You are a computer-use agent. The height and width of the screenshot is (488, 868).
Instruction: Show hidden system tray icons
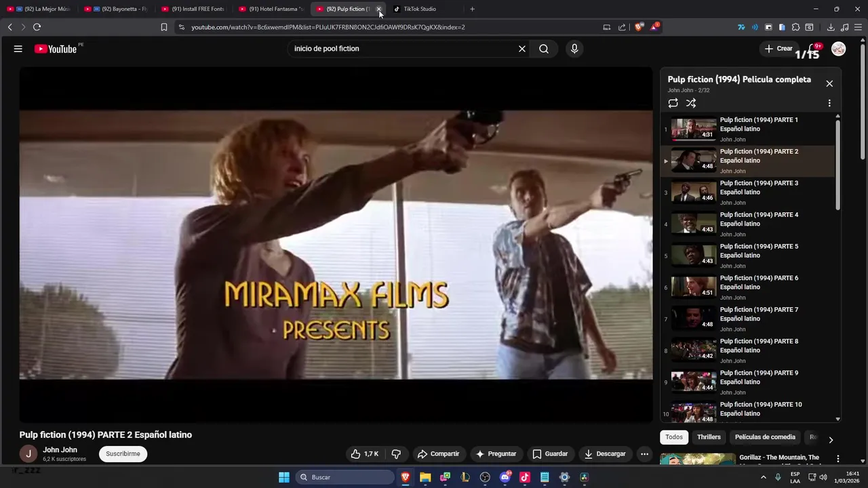click(764, 477)
